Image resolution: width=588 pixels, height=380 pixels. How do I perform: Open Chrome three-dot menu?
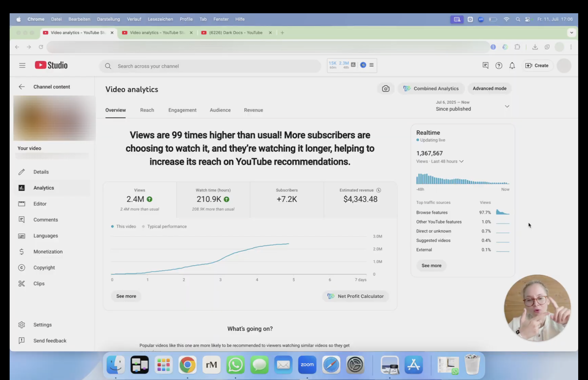click(x=571, y=47)
